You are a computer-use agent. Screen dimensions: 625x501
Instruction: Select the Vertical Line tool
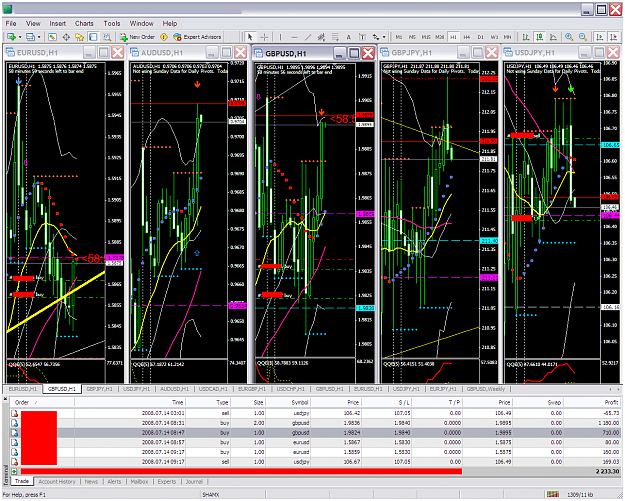[280, 37]
